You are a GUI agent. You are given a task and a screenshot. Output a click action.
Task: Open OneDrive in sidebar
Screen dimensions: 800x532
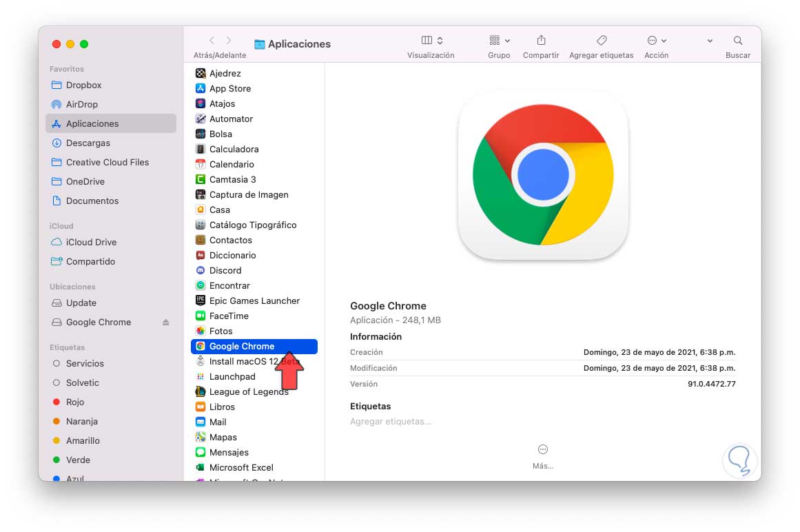coord(111,182)
